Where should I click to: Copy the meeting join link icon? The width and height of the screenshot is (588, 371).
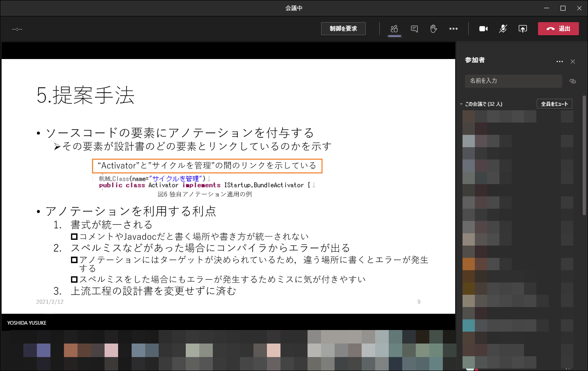(573, 81)
